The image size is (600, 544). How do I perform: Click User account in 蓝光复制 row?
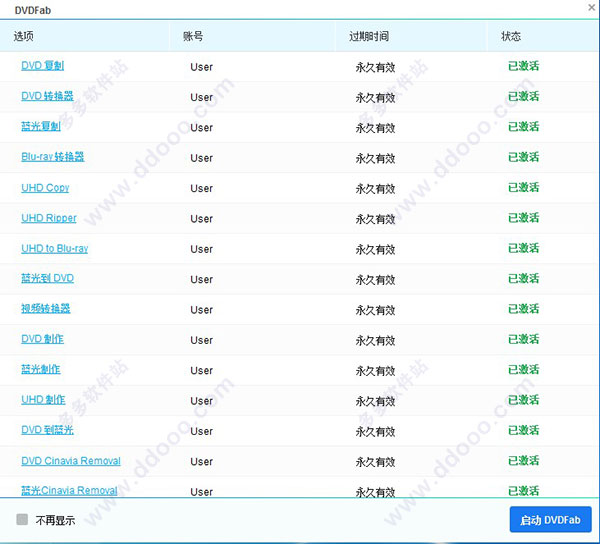click(x=202, y=128)
